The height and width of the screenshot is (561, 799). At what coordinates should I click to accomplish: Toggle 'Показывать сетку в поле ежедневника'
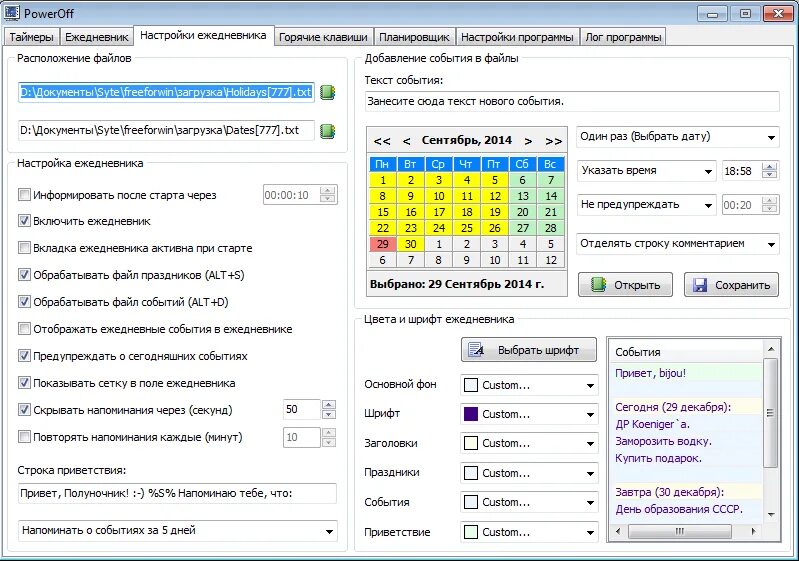click(24, 383)
